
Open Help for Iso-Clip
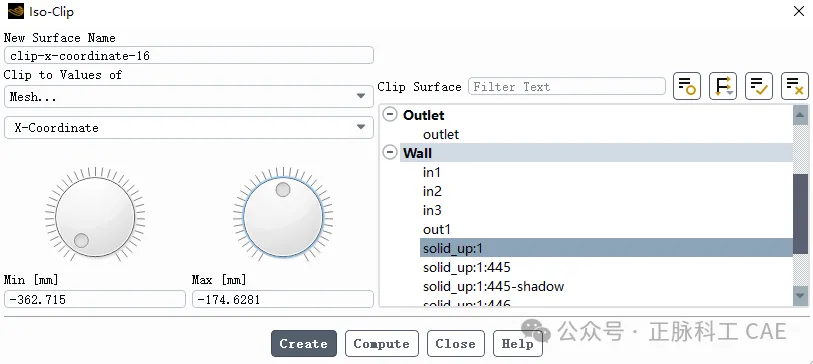point(517,343)
